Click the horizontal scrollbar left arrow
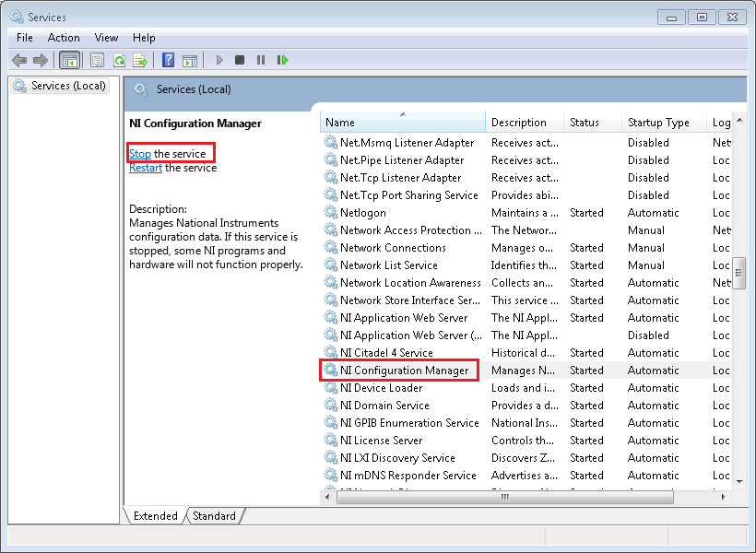Image resolution: width=756 pixels, height=553 pixels. 328,497
